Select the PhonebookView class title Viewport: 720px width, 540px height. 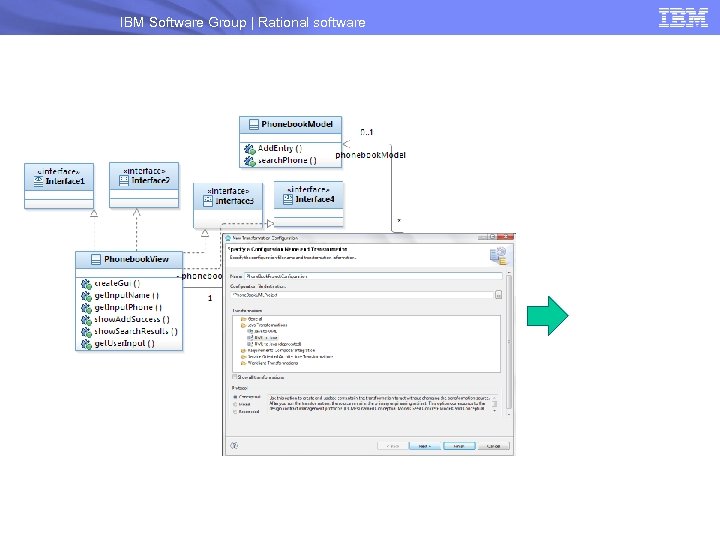tap(136, 259)
